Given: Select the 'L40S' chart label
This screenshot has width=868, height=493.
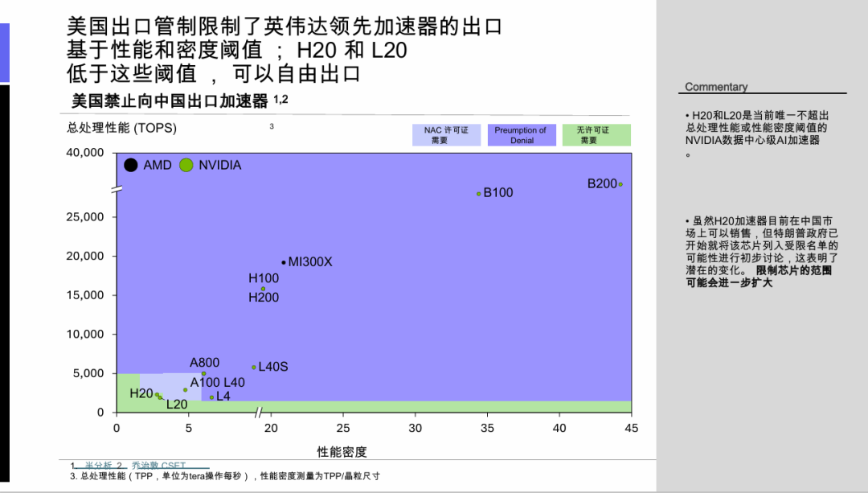Looking at the screenshot, I should click(x=273, y=367).
